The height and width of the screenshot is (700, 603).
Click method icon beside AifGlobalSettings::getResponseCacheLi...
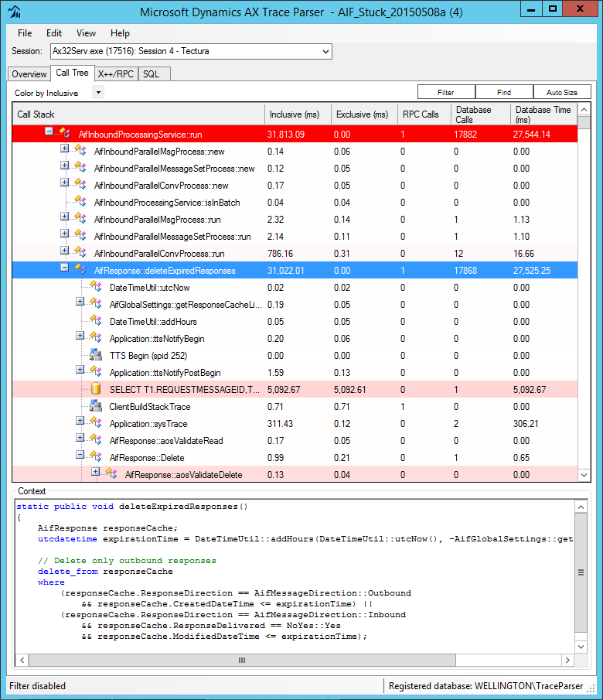(x=96, y=303)
